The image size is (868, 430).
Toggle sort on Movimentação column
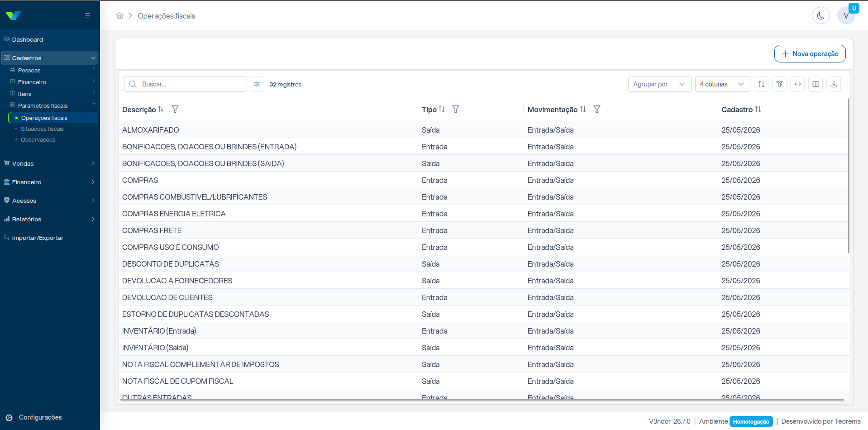pyautogui.click(x=583, y=109)
